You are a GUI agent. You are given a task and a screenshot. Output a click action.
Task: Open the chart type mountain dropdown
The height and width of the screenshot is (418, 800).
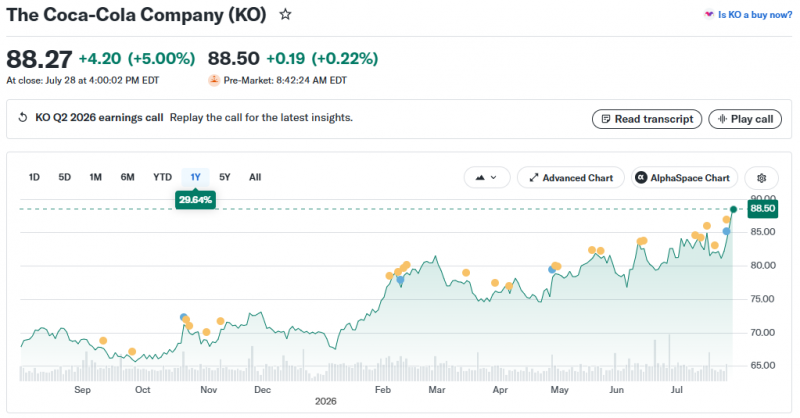coord(487,178)
